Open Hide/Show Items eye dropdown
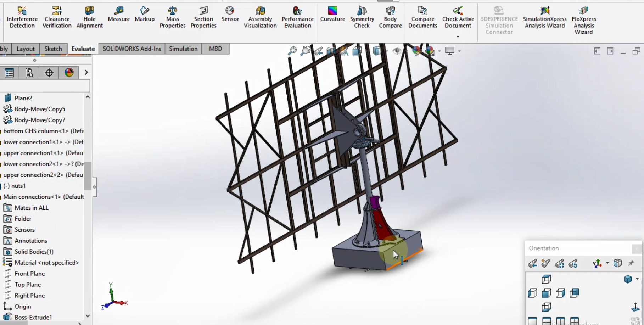The height and width of the screenshot is (325, 644). point(397,51)
